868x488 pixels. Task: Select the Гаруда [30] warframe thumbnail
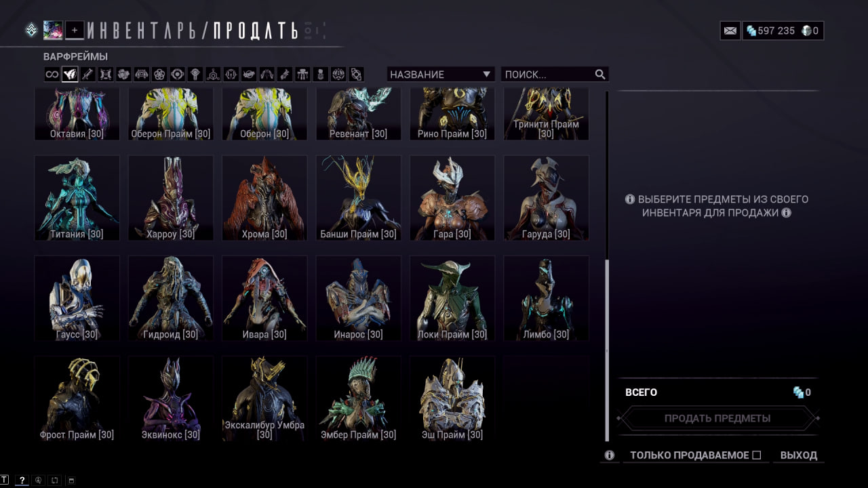pos(547,198)
